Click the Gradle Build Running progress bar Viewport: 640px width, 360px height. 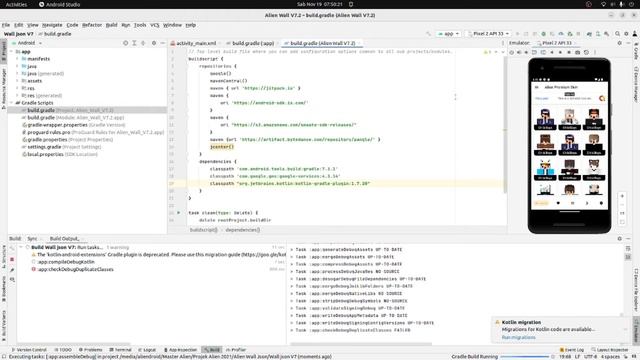[x=524, y=357]
